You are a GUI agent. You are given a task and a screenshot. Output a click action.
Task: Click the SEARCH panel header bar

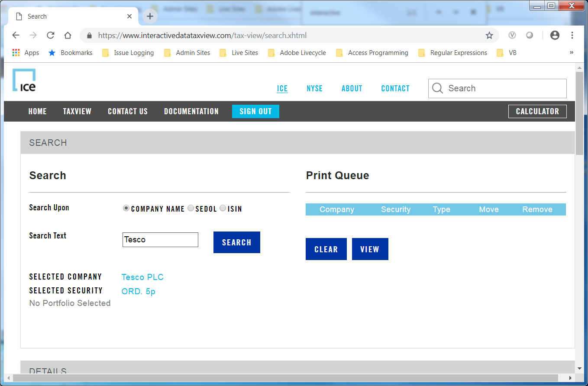pyautogui.click(x=297, y=143)
